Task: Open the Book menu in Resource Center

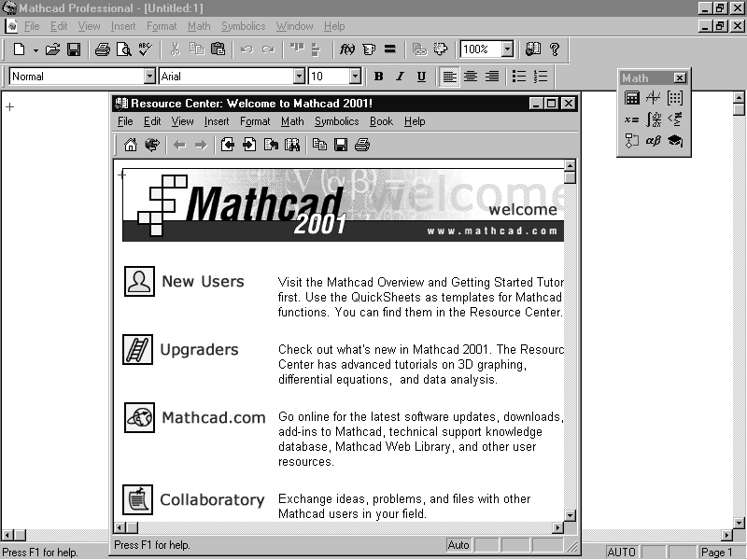Action: pos(381,121)
